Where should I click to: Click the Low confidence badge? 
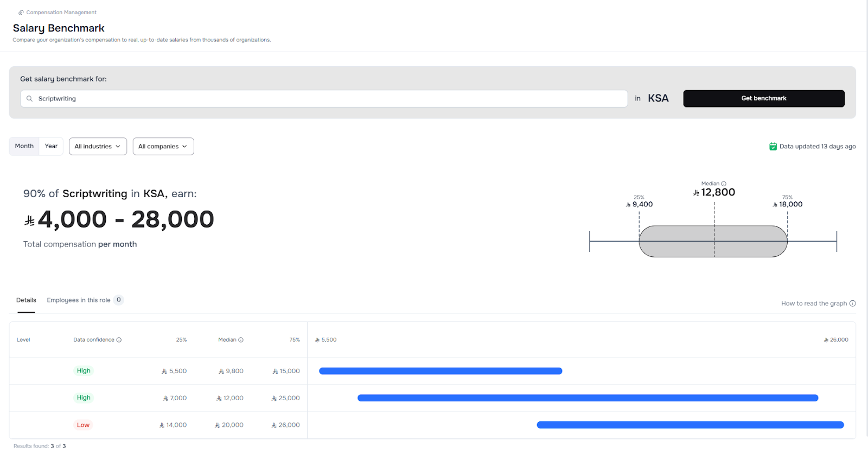click(x=83, y=425)
